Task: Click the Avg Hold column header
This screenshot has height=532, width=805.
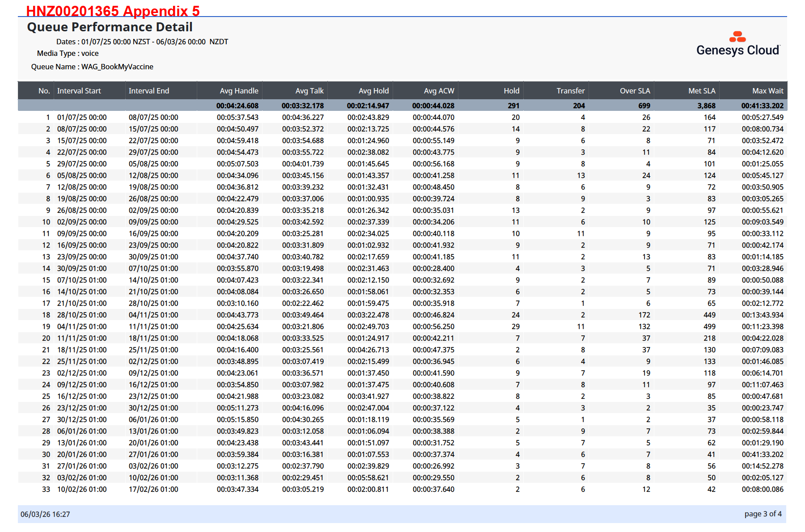Action: coord(373,91)
